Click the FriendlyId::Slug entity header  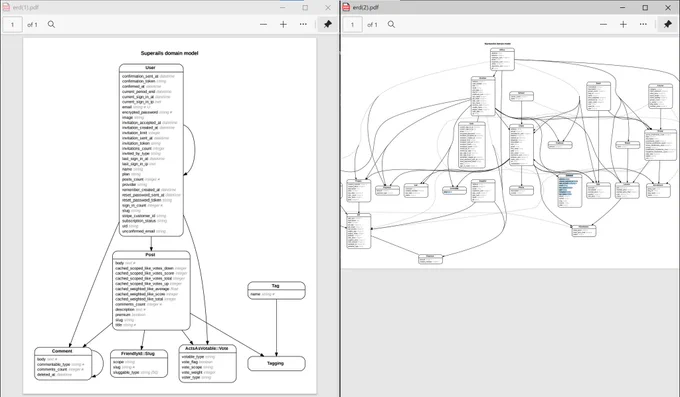pos(138,354)
